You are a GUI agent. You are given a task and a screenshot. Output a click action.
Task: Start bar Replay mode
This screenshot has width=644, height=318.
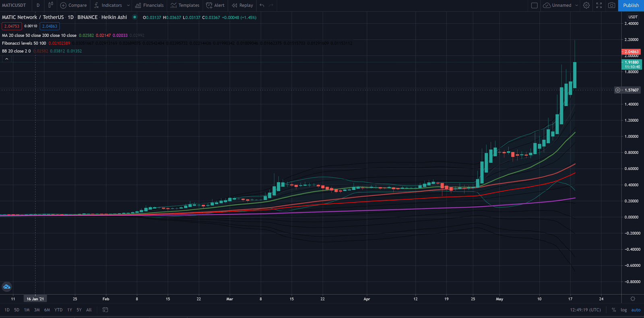coord(242,5)
